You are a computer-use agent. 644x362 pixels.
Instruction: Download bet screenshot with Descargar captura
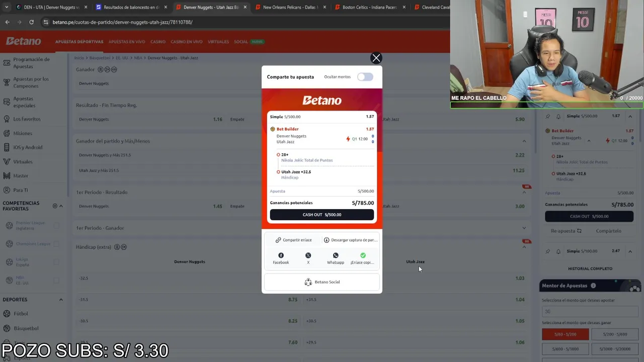pos(350,240)
